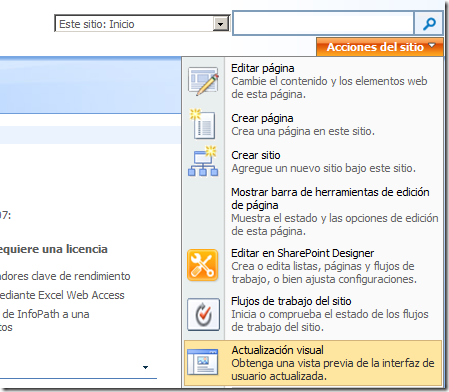Click the small arrow above the blue line
The image size is (449, 392).
pyautogui.click(x=145, y=367)
